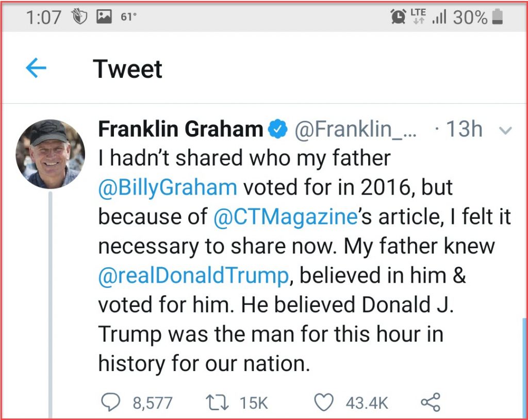Tap the share icon below tweet

[x=431, y=402]
